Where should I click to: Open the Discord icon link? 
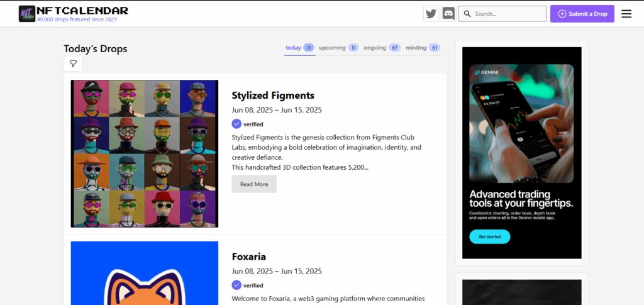tap(448, 14)
